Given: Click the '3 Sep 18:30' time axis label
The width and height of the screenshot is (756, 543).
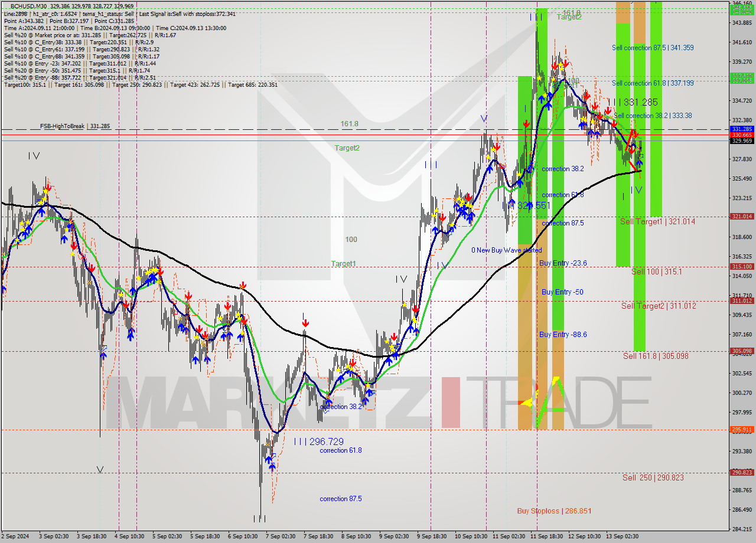Looking at the screenshot, I should click(90, 537).
